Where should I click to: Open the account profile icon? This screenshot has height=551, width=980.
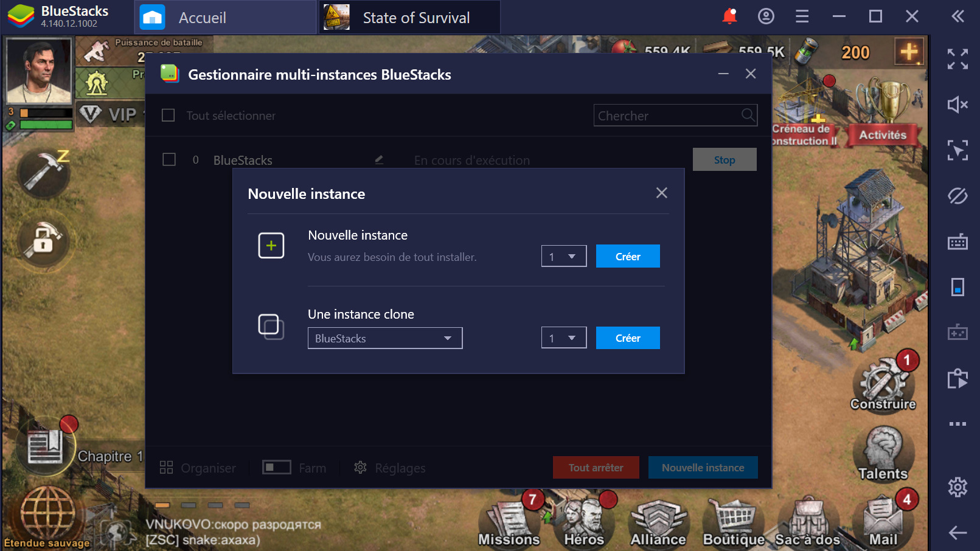[766, 16]
